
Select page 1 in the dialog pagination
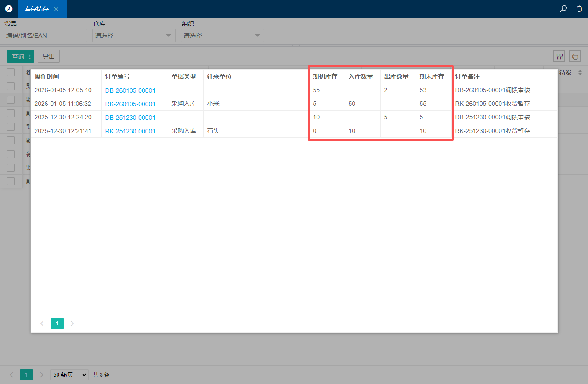(57, 323)
